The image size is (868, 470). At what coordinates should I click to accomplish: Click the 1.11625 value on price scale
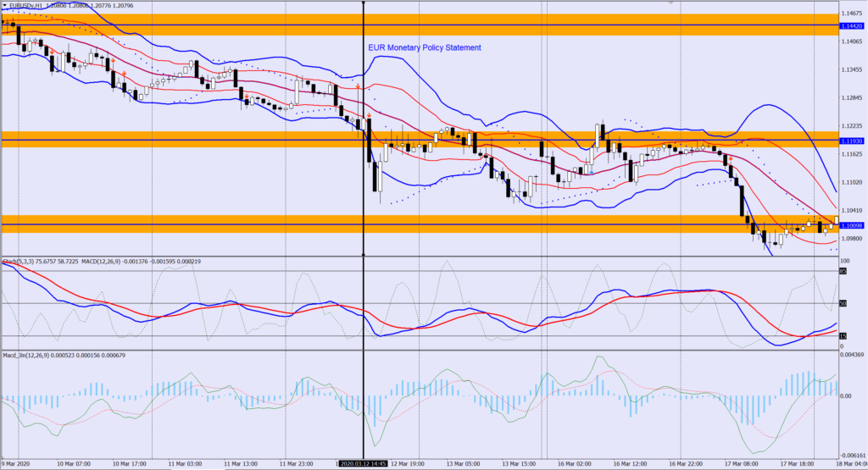(851, 154)
